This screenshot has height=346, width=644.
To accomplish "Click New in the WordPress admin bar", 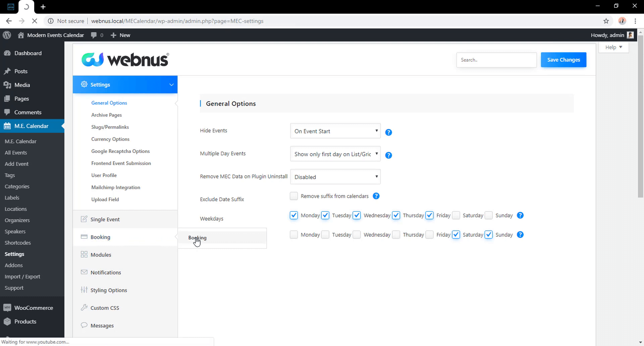I will click(120, 35).
